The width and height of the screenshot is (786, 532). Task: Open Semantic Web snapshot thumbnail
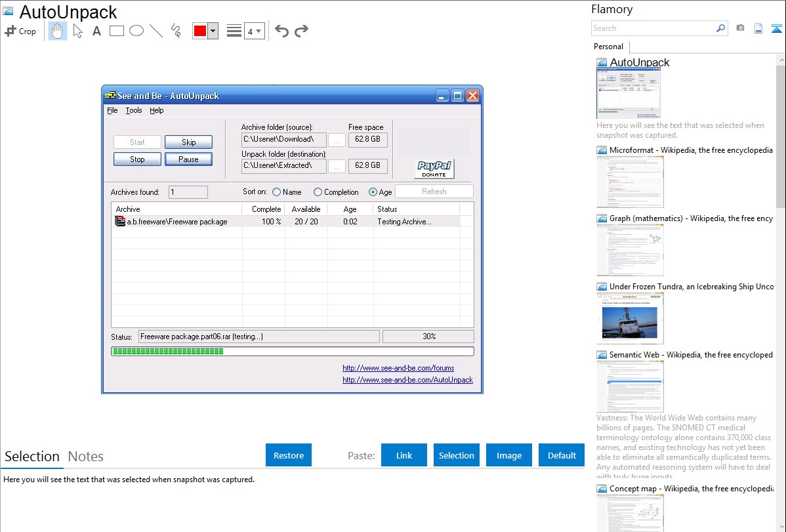coord(630,386)
